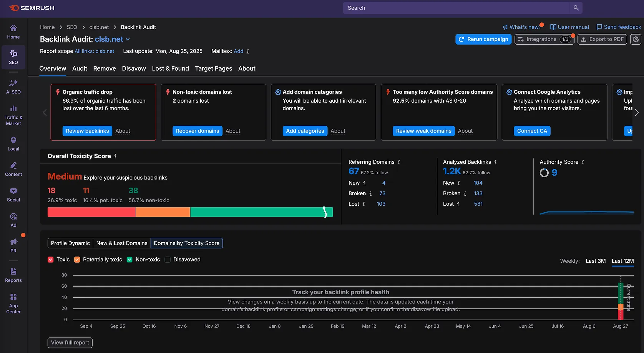The height and width of the screenshot is (353, 644).
Task: Show next recommendation cards with right arrow
Action: pos(637,112)
